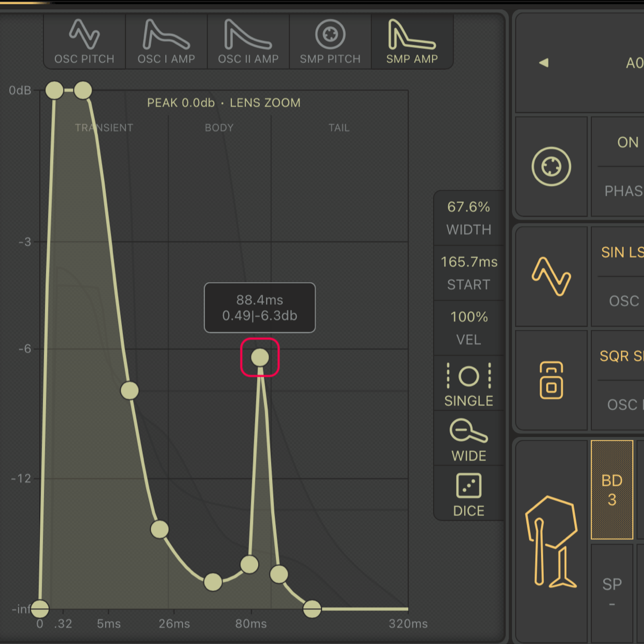Click the sample disc icon in right panel
Image resolution: width=644 pixels, height=644 pixels.
click(x=551, y=166)
